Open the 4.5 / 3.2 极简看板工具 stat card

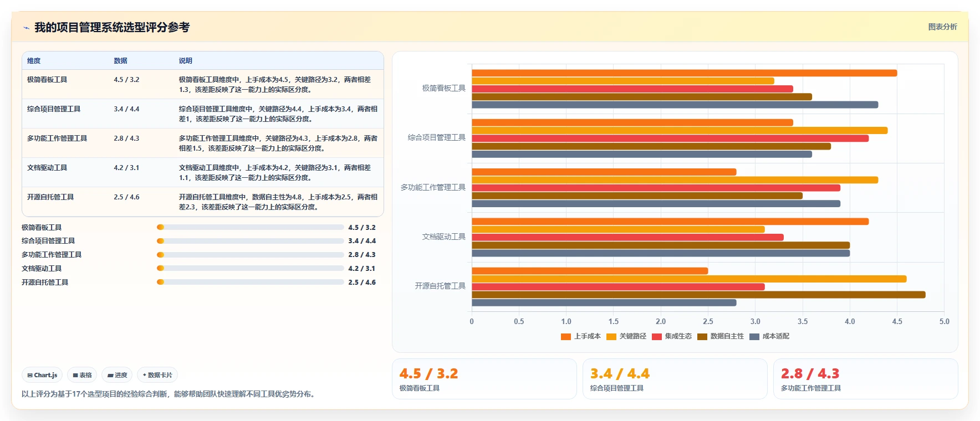point(484,379)
